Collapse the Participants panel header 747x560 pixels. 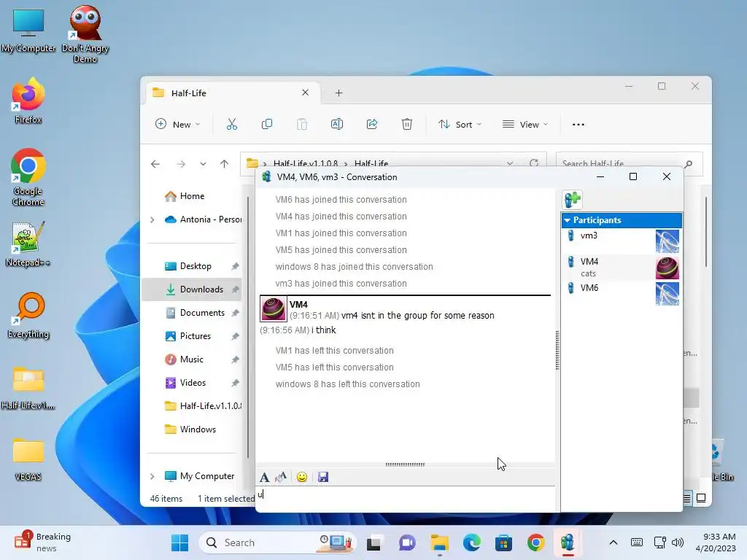click(622, 220)
